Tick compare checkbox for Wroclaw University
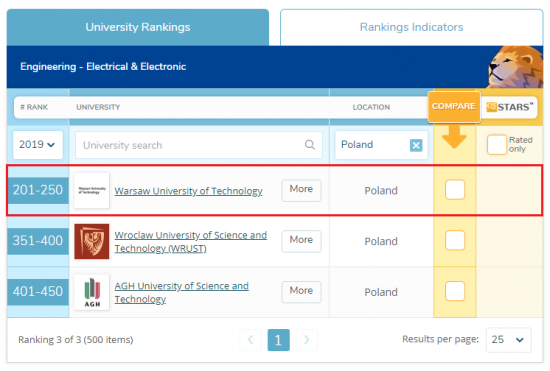The image size is (550, 371). pos(455,241)
